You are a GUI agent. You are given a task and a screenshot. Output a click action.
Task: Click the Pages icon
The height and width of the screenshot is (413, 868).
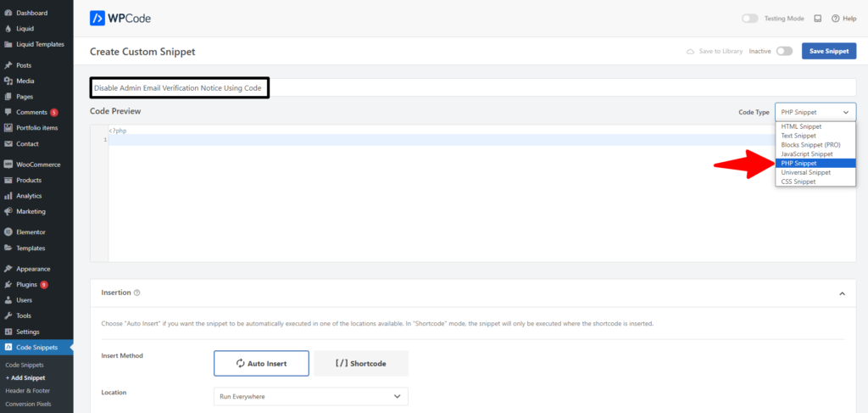point(8,97)
